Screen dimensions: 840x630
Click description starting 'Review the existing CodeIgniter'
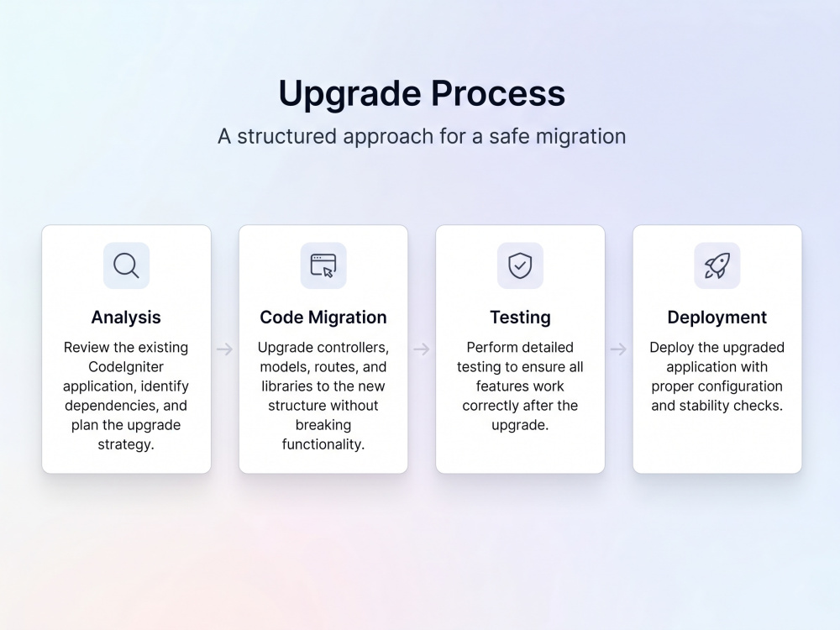pyautogui.click(x=126, y=396)
